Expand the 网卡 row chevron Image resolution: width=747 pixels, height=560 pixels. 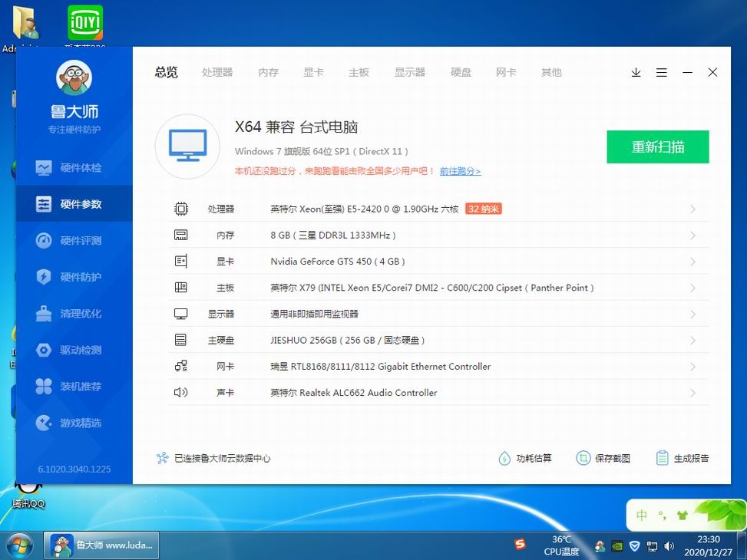[x=693, y=367]
